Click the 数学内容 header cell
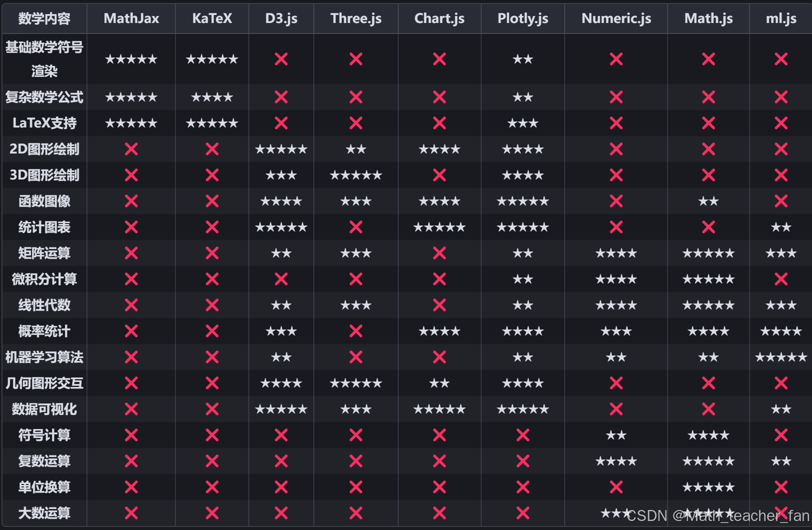Viewport: 812px width, 530px height. [44, 18]
